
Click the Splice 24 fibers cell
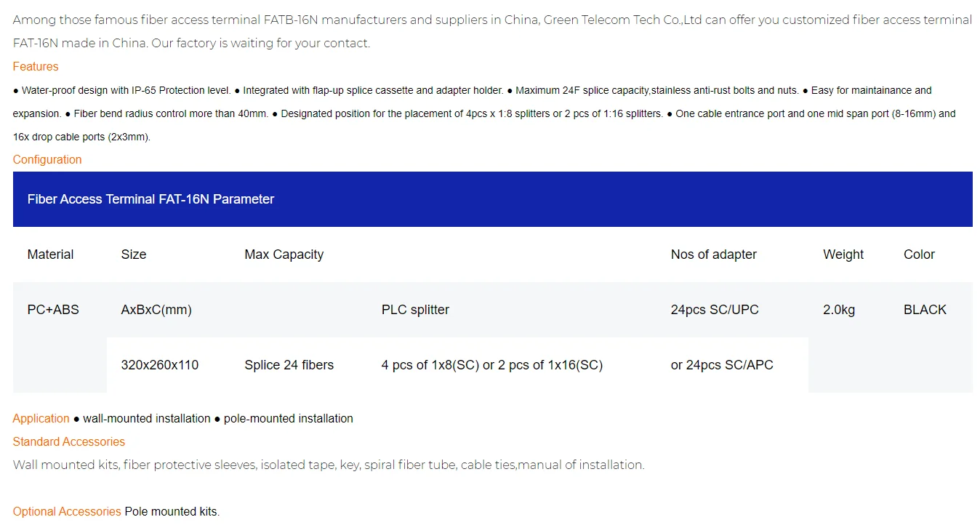pos(289,365)
